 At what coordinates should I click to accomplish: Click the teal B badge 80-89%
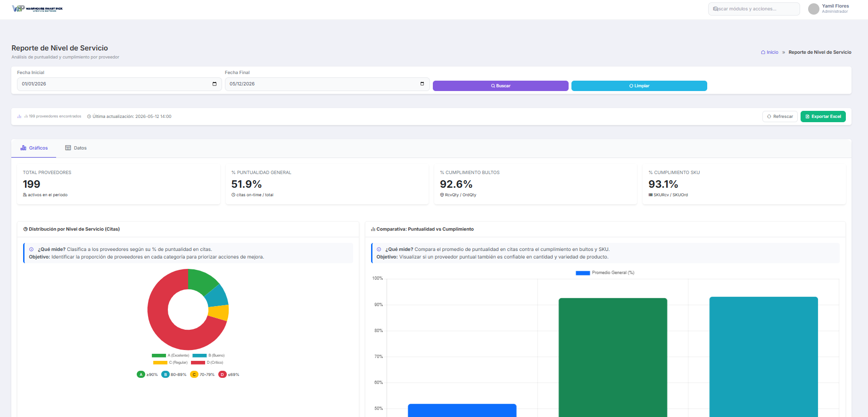[x=165, y=375]
